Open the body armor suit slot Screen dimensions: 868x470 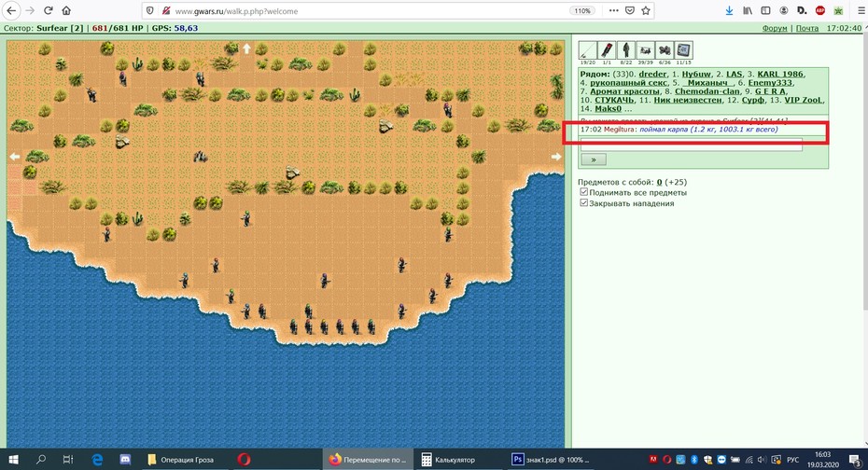(x=626, y=50)
